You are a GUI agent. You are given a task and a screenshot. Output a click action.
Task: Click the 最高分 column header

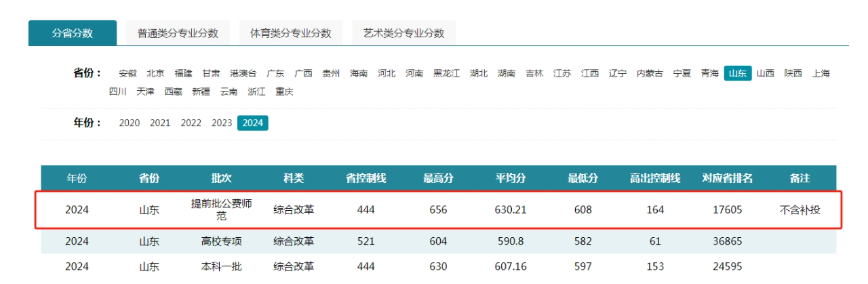(439, 178)
